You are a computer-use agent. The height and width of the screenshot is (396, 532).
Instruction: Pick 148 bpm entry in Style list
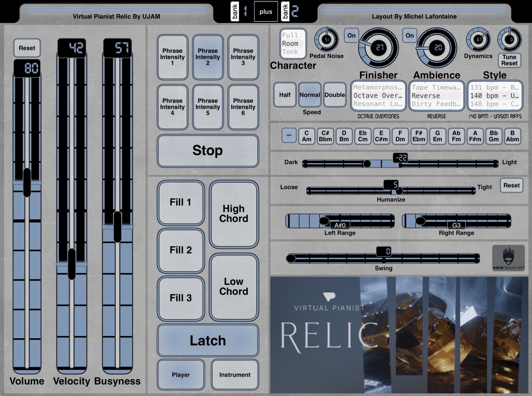tap(495, 104)
